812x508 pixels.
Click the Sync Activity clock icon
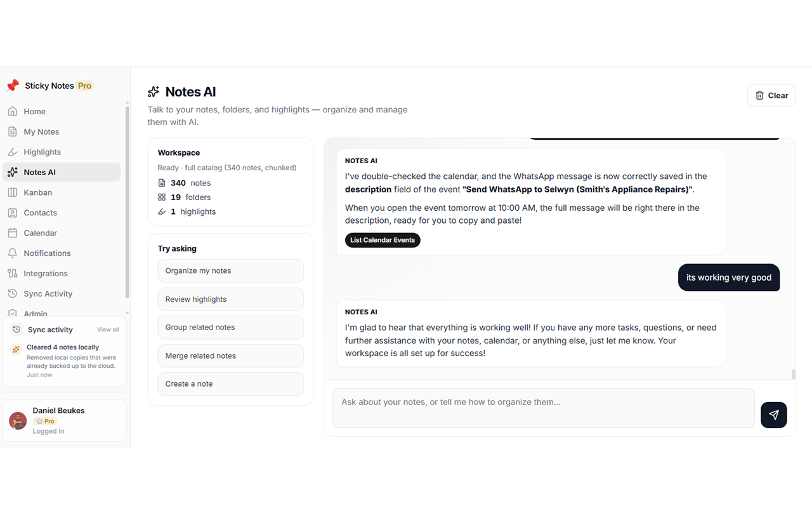tap(12, 293)
